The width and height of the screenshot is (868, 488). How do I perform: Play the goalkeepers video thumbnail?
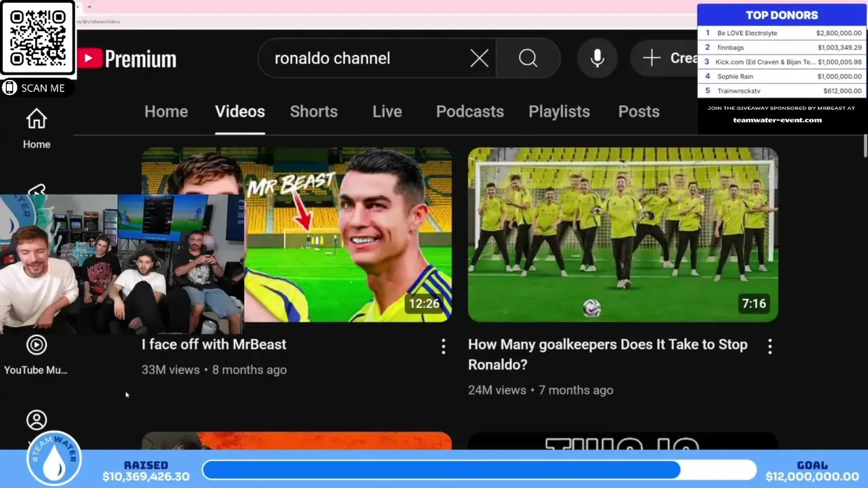click(623, 235)
